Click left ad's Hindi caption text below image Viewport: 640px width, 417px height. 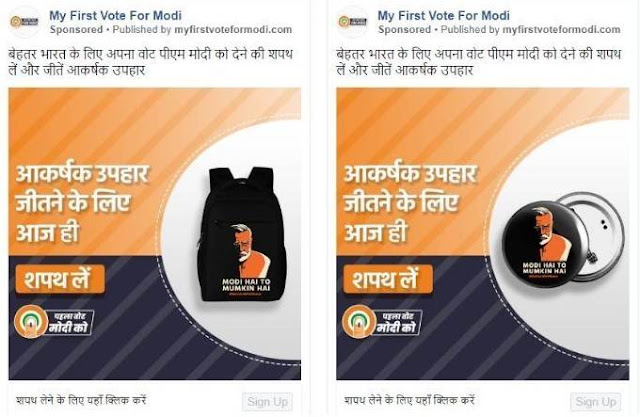click(x=81, y=400)
